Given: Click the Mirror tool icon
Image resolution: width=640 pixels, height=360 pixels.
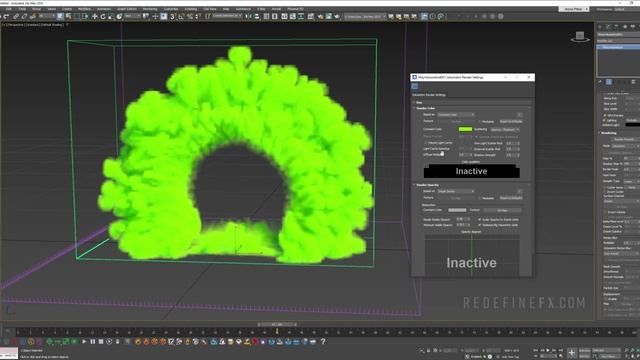Looking at the screenshot, I should pos(249,16).
